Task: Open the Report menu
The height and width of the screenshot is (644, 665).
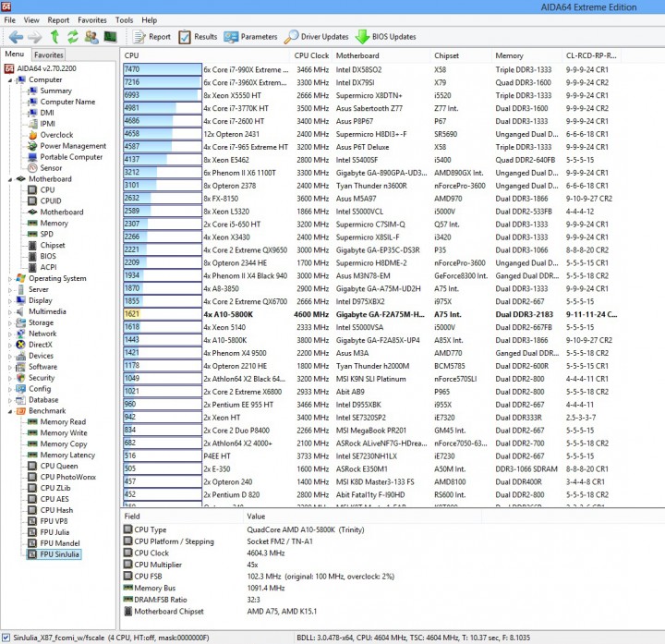Action: [58, 20]
